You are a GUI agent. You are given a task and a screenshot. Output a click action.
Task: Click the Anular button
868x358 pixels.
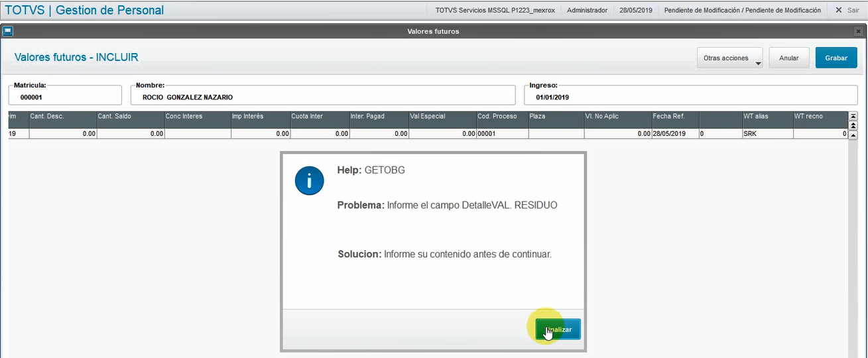(x=788, y=58)
